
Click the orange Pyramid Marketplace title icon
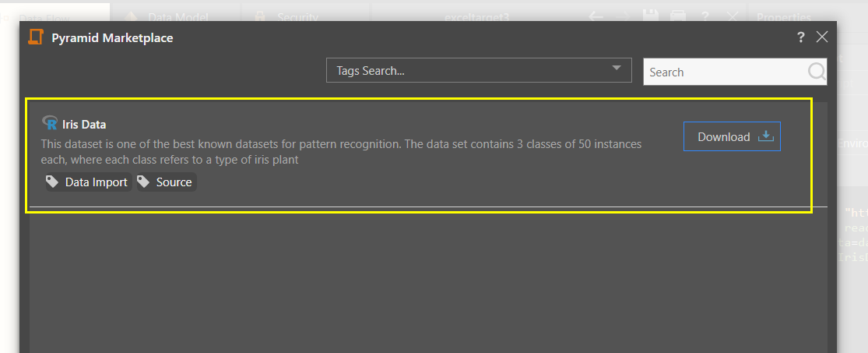[35, 37]
